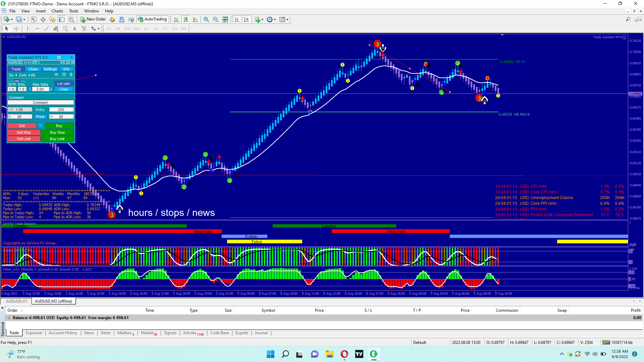
Task: Click the plus stepper beside Risk value
Action: [x=51, y=89]
